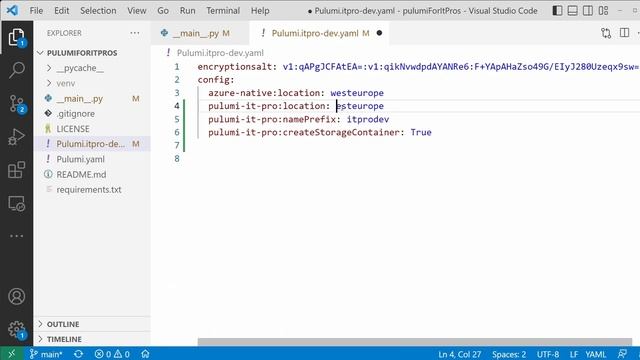Open the LICENSE file

pyautogui.click(x=92, y=129)
